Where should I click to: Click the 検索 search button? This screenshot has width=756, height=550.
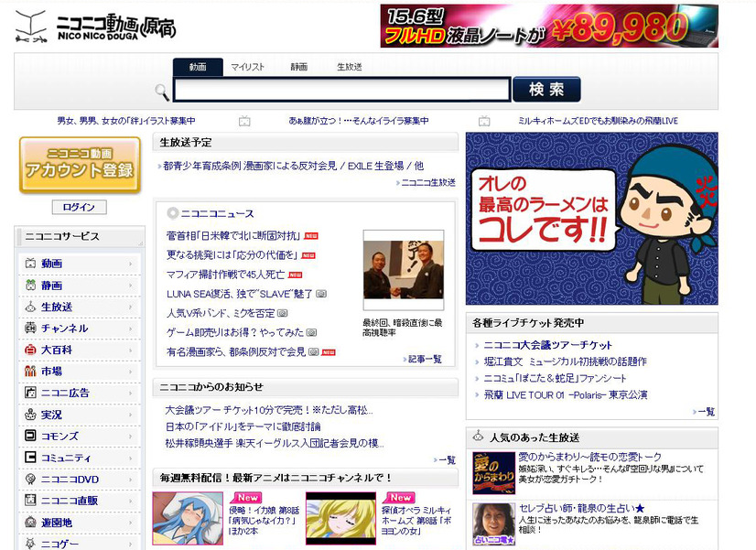[546, 89]
